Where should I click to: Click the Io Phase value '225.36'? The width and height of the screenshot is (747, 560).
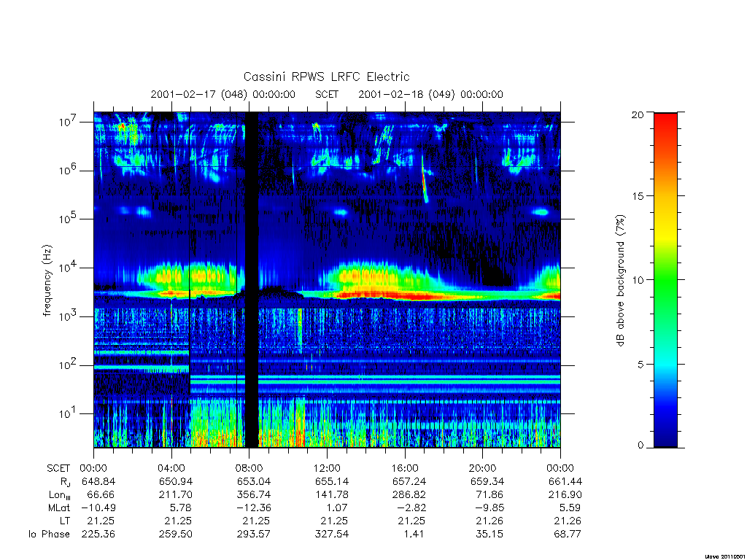pyautogui.click(x=98, y=534)
